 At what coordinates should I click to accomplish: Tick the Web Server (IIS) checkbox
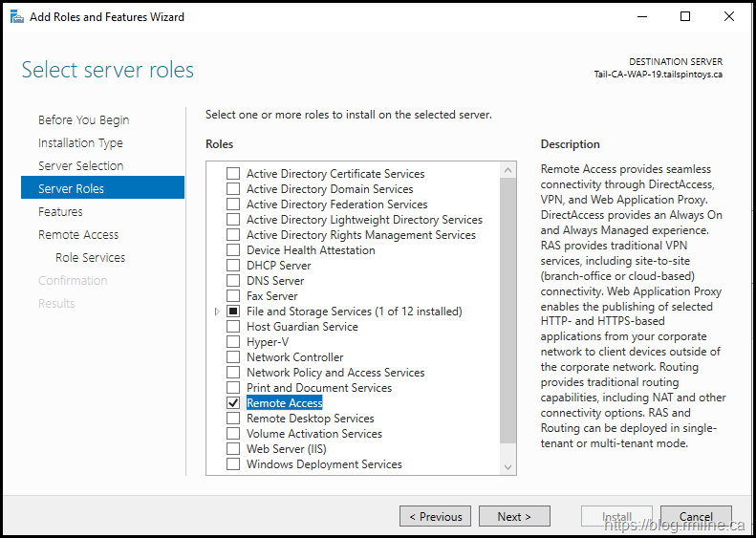233,449
